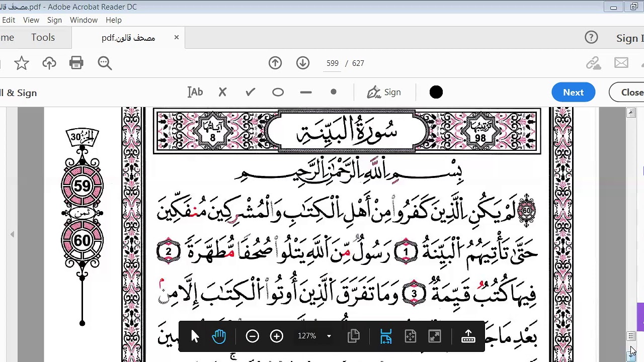This screenshot has width=644, height=362.
Task: Click the Surah Al-Bayyinah title banner
Action: [x=347, y=132]
